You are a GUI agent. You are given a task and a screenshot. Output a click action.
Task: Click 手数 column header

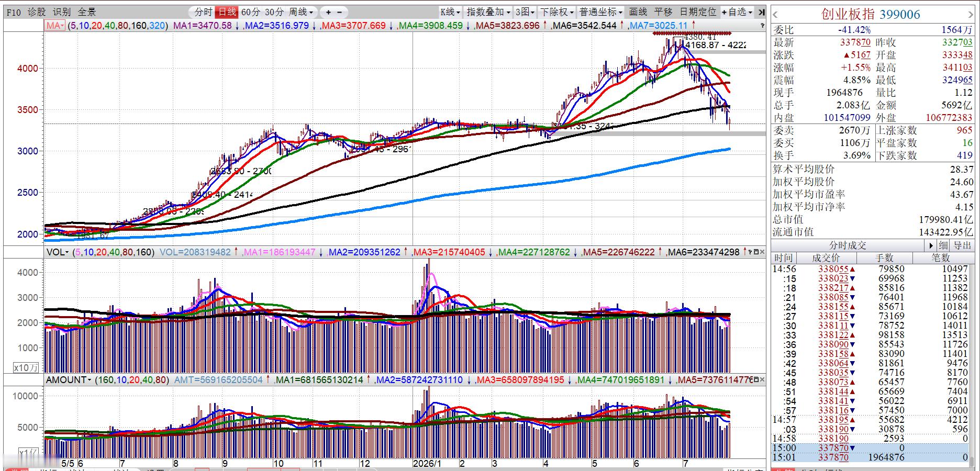click(885, 258)
